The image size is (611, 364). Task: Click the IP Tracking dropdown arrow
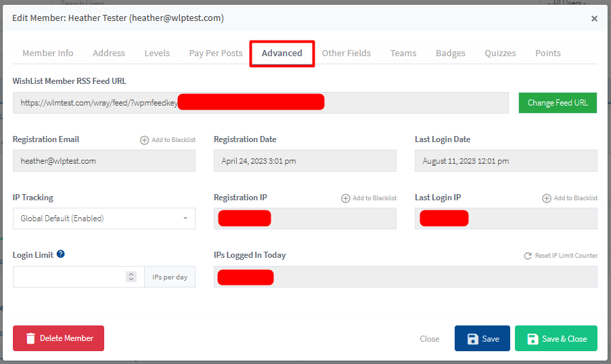tap(185, 219)
